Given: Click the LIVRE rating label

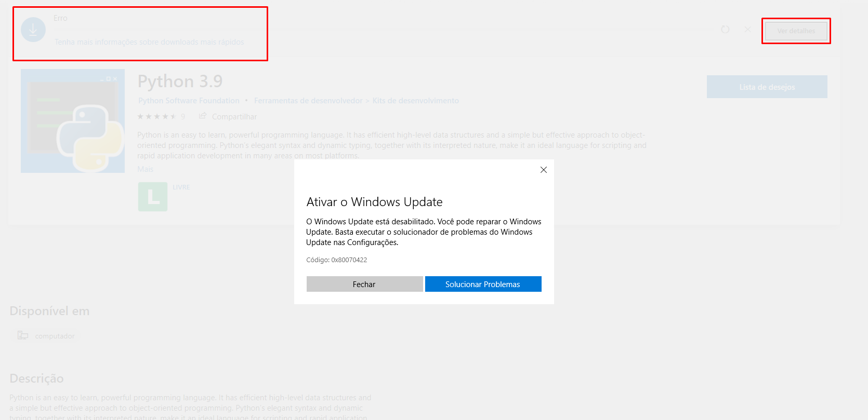Looking at the screenshot, I should point(181,187).
